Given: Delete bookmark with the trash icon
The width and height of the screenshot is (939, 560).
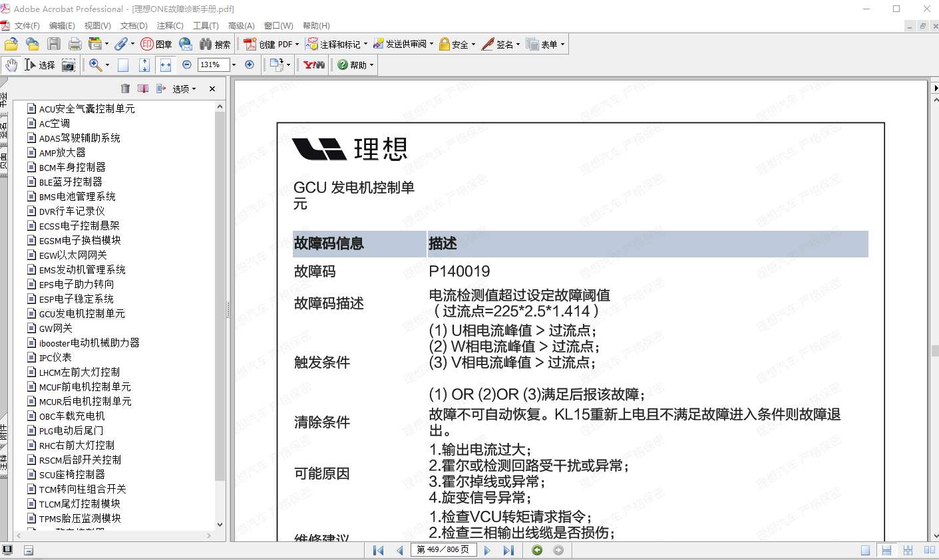Looking at the screenshot, I should tap(125, 88).
